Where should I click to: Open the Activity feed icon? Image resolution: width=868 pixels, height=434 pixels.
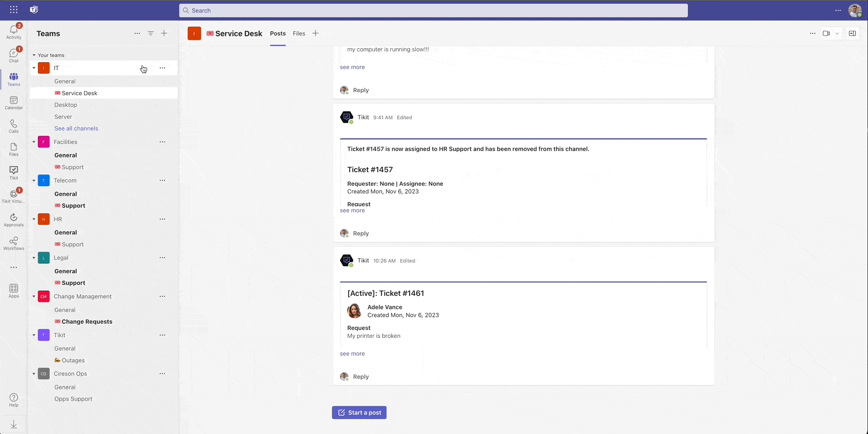[x=14, y=32]
